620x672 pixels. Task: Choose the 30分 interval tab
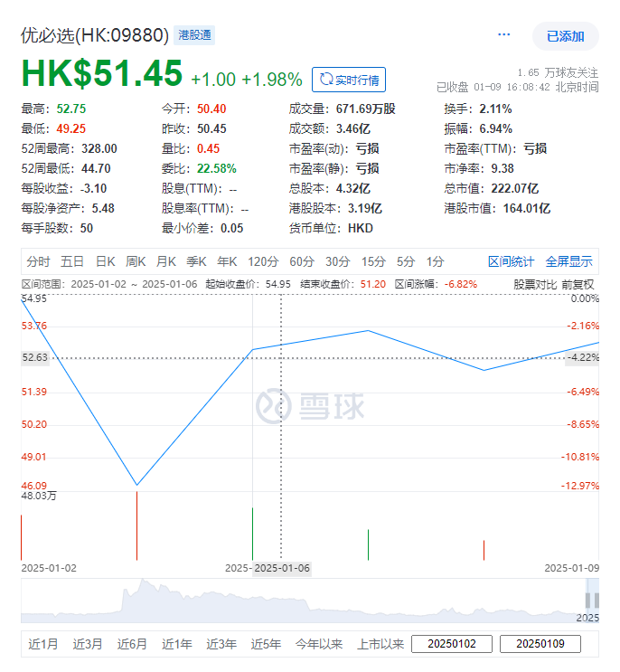coord(338,261)
